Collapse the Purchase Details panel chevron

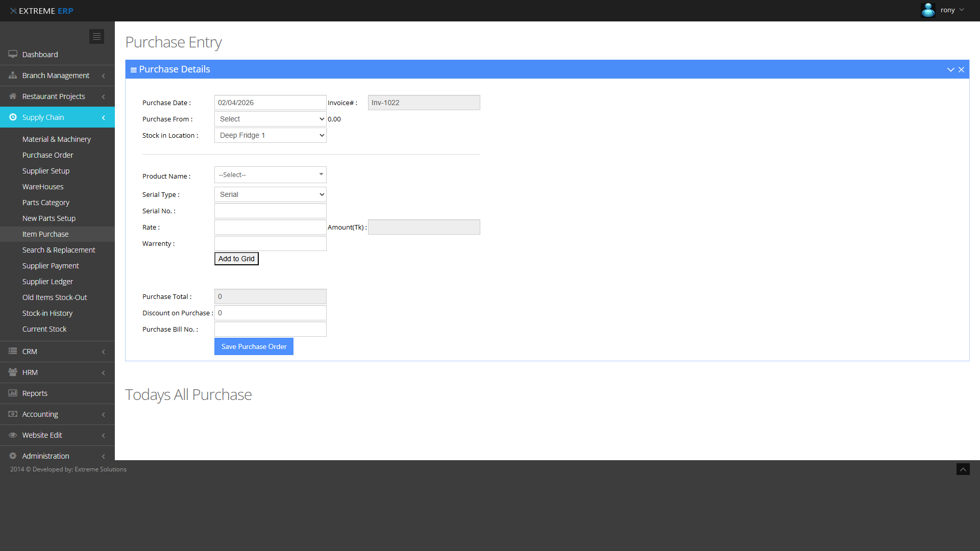pyautogui.click(x=950, y=69)
